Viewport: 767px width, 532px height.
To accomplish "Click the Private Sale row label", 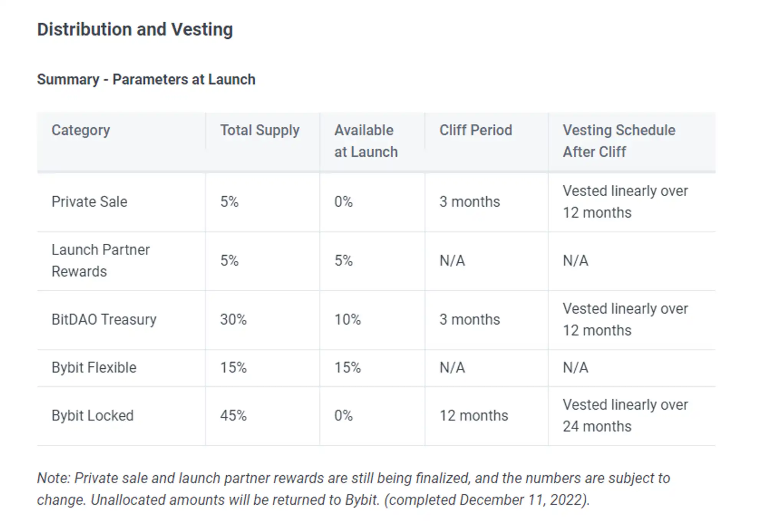I will (89, 202).
